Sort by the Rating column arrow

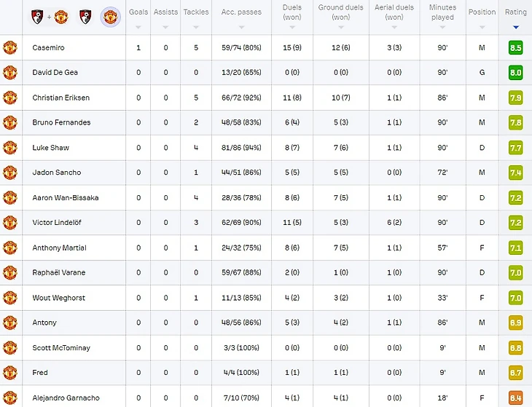click(516, 27)
